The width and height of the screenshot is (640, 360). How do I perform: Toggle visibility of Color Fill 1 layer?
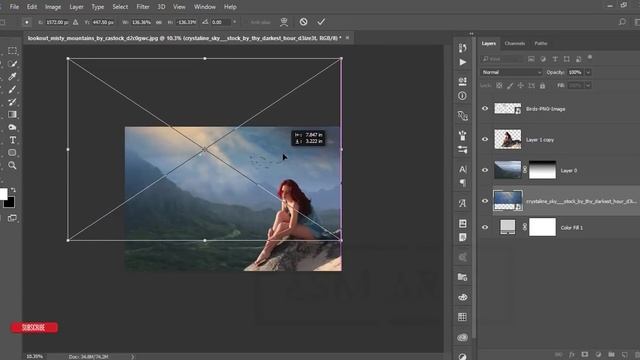485,227
